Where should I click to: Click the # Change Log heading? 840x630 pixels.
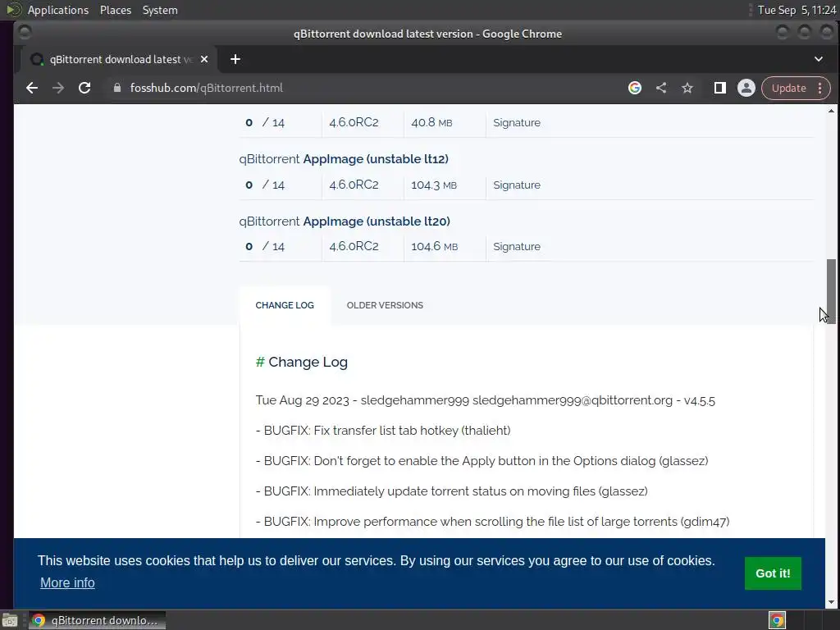pyautogui.click(x=302, y=362)
